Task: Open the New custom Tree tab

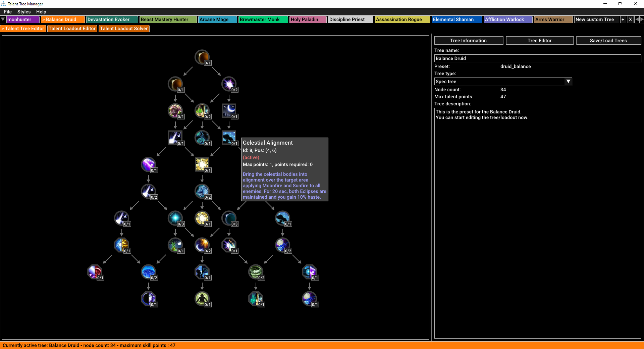Action: point(596,19)
